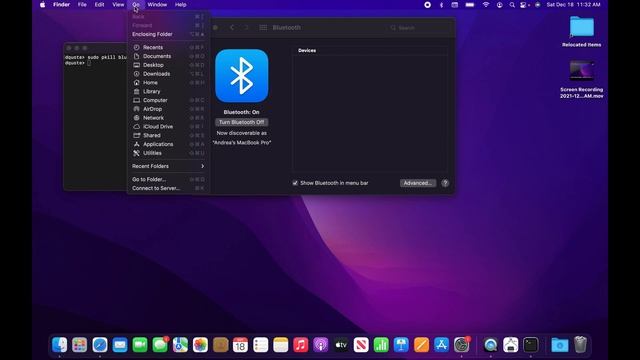Click the Bluetooth menu bar status icon

click(x=441, y=5)
